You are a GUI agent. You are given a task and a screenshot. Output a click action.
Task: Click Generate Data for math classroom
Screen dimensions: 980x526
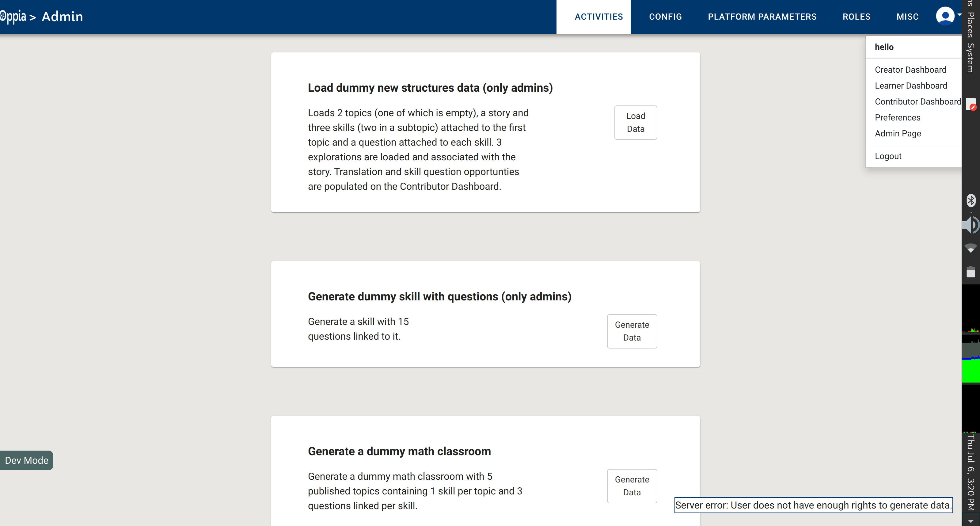click(632, 486)
